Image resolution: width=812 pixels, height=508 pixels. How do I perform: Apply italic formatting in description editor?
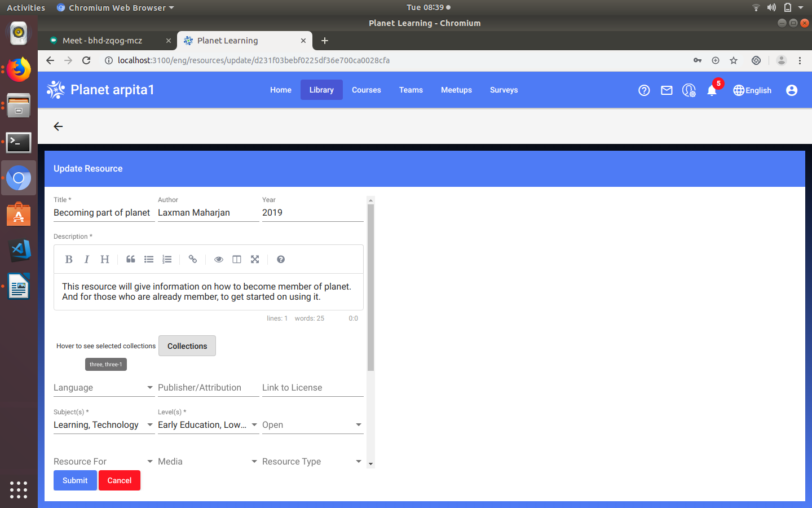pos(87,259)
